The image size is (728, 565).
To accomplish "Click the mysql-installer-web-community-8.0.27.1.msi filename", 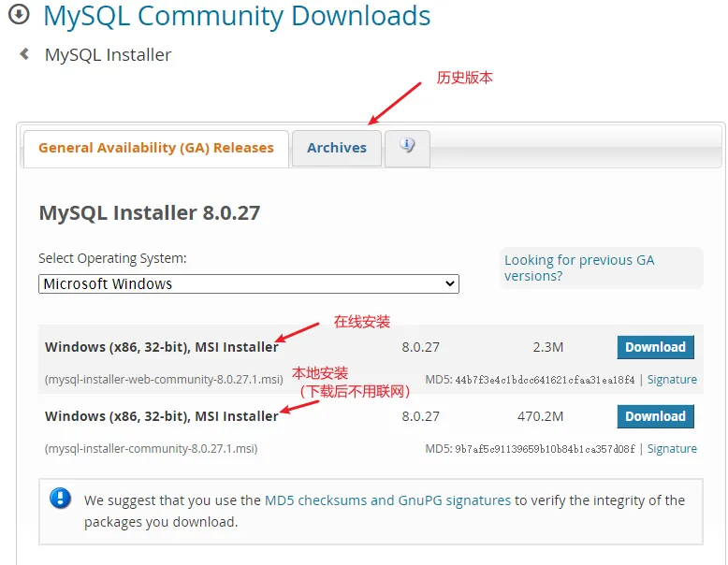I will coord(164,380).
